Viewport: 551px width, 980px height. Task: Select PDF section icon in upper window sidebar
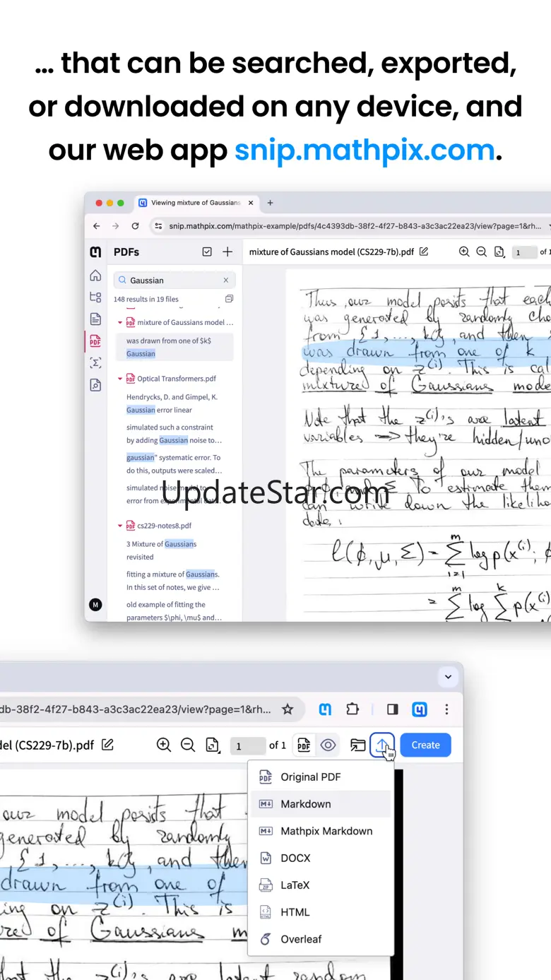pos(95,341)
